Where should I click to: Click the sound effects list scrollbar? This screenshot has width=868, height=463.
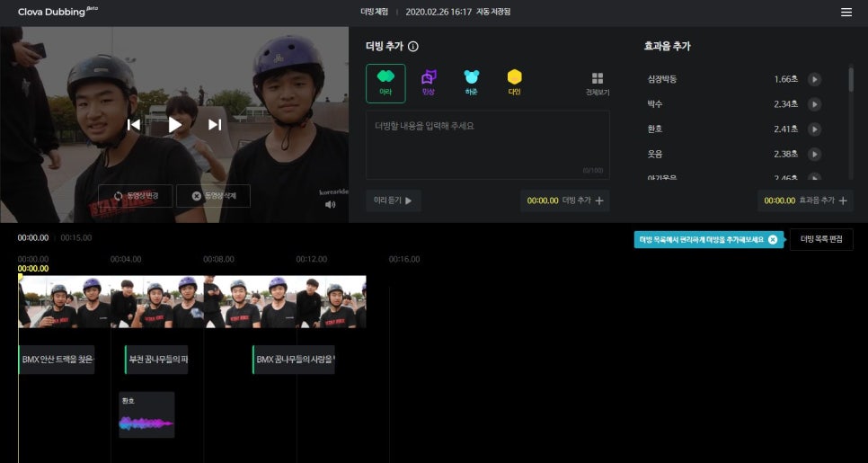851,80
